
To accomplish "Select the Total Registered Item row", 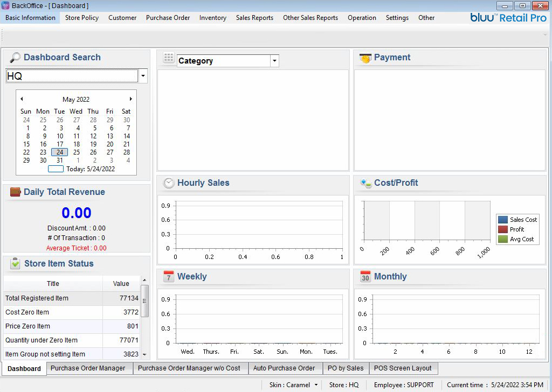I will click(x=72, y=298).
